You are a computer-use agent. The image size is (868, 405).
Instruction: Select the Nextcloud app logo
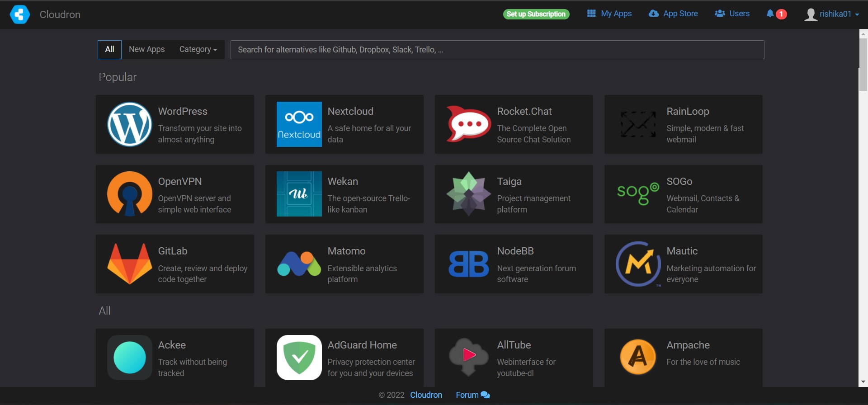tap(299, 124)
